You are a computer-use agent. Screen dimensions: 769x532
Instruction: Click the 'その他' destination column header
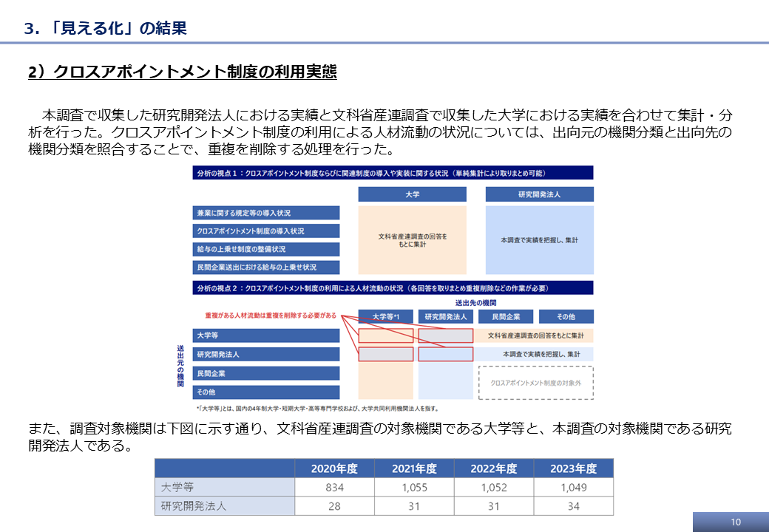point(566,316)
